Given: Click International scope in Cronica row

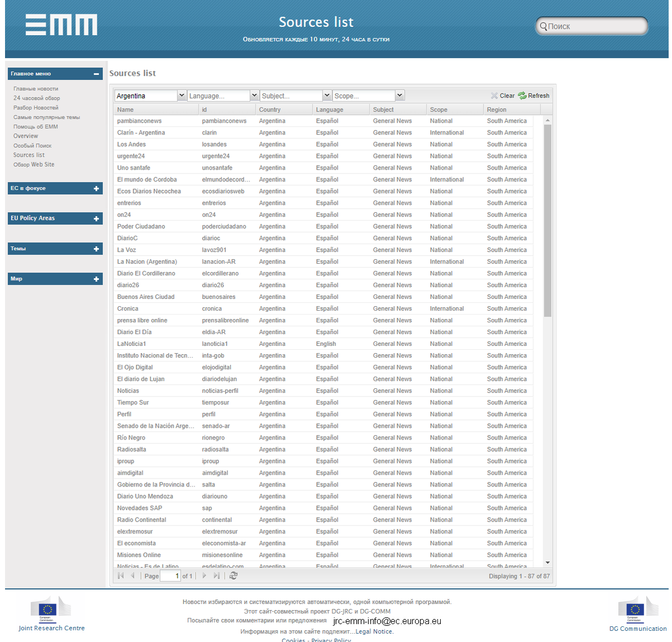Looking at the screenshot, I should 447,309.
